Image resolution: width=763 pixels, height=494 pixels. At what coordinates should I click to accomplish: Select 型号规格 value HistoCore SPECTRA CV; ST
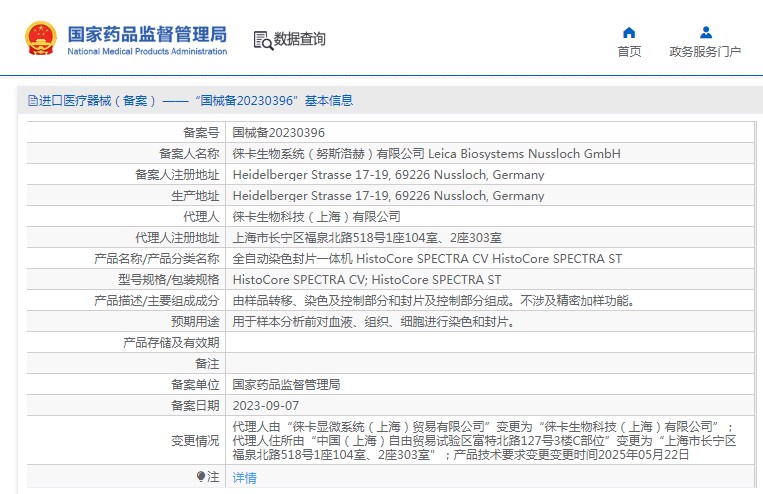click(367, 279)
